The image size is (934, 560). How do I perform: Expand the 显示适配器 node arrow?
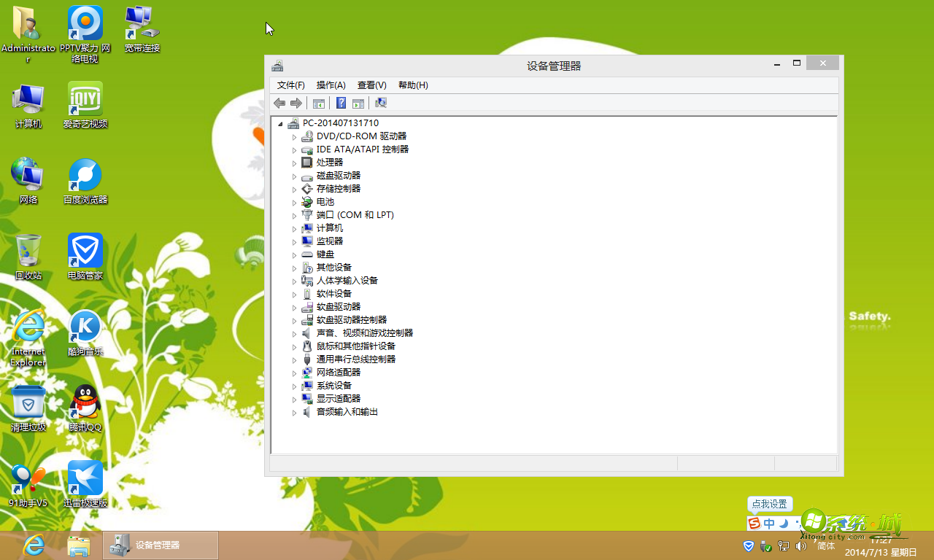click(295, 399)
